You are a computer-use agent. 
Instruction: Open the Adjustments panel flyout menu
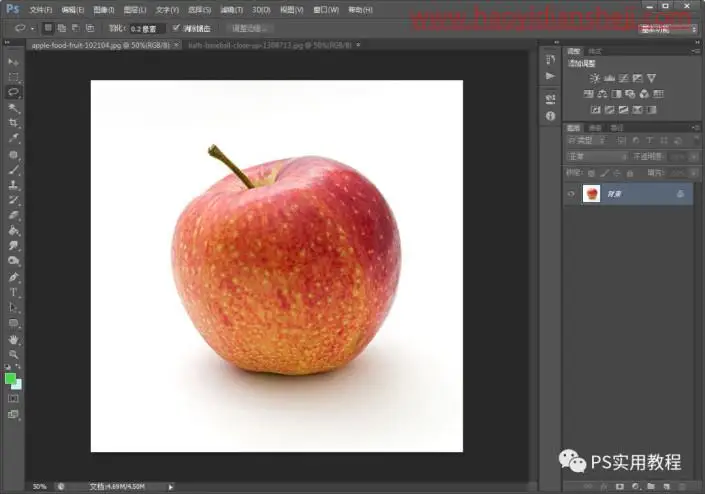pos(696,51)
